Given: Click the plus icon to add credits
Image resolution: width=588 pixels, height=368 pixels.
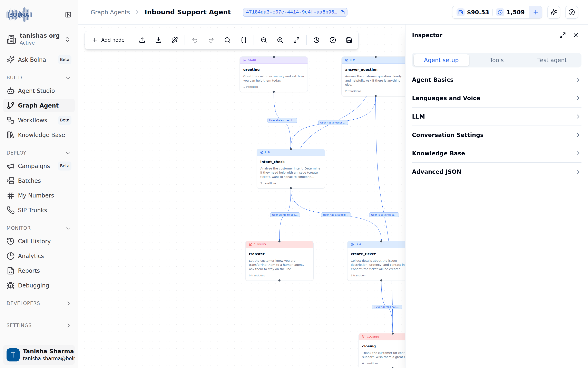Looking at the screenshot, I should pyautogui.click(x=536, y=12).
